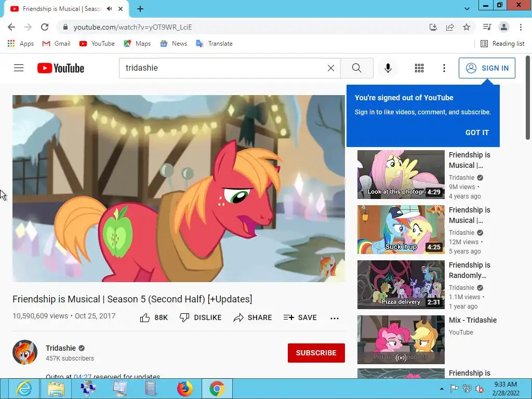Launch Firefox from the taskbar
The image size is (532, 399).
(x=184, y=389)
